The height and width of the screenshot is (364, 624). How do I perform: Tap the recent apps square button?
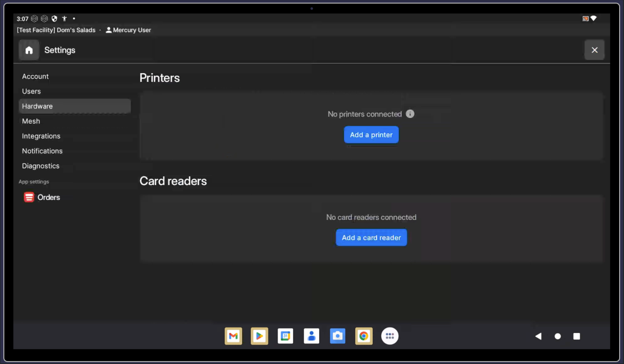[577, 336]
